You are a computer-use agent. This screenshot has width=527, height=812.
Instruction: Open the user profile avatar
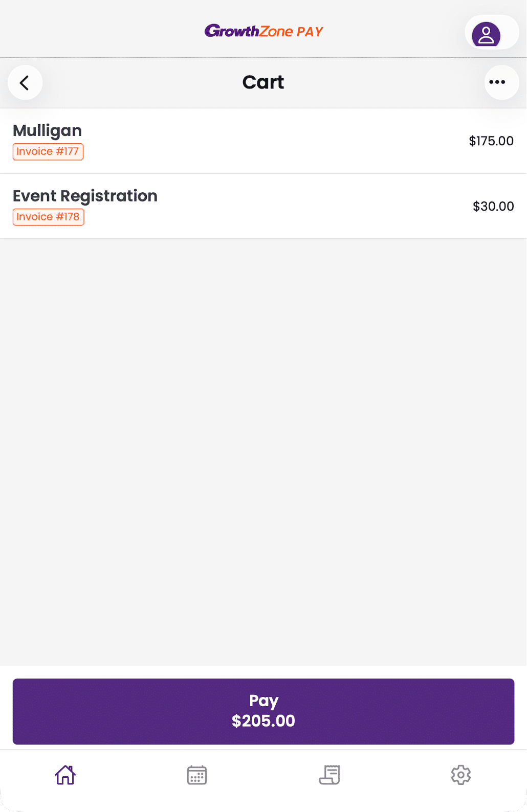click(x=486, y=34)
